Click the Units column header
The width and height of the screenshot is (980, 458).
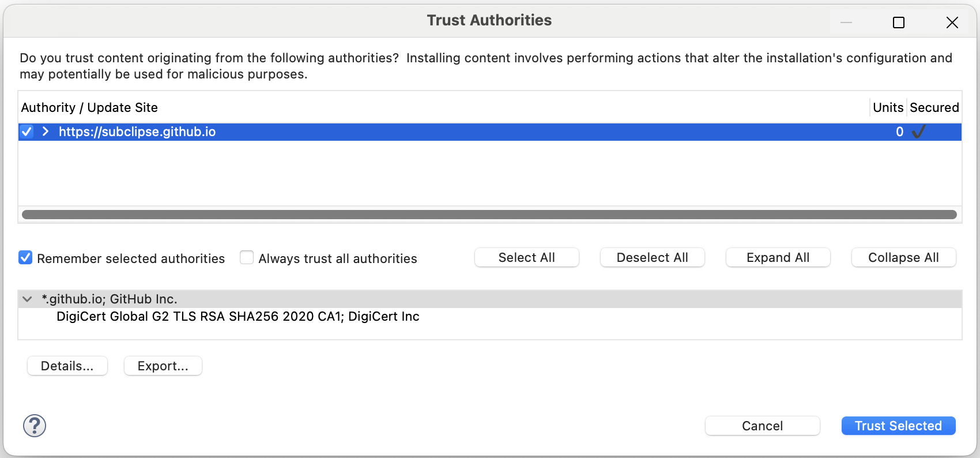pos(888,107)
